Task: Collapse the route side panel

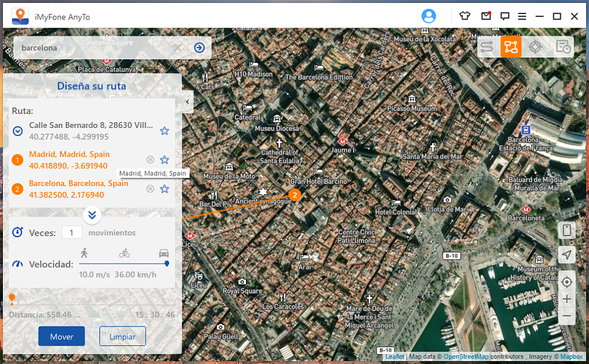Action: (187, 102)
